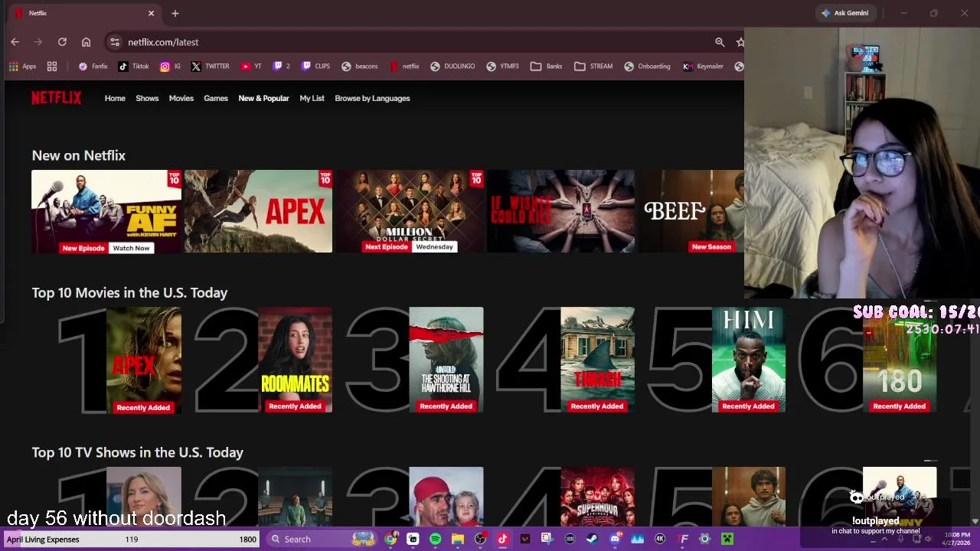Open Spotify from the taskbar

click(x=435, y=539)
